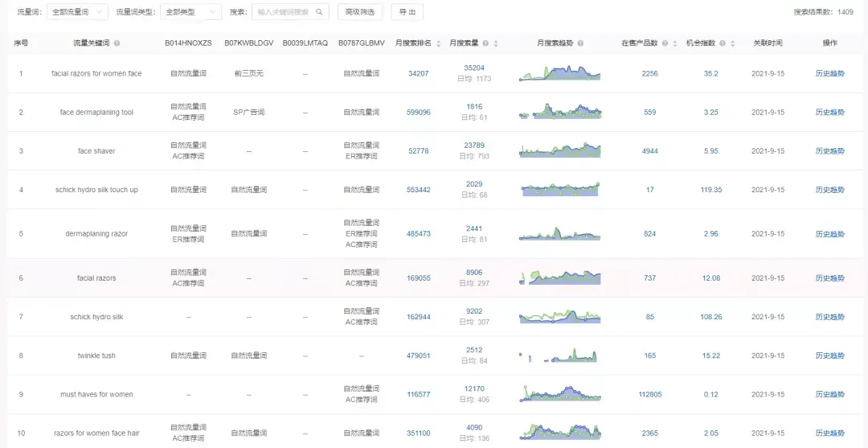Click help icon next to 机会指数 header
Image resolution: width=868 pixels, height=448 pixels.
723,43
